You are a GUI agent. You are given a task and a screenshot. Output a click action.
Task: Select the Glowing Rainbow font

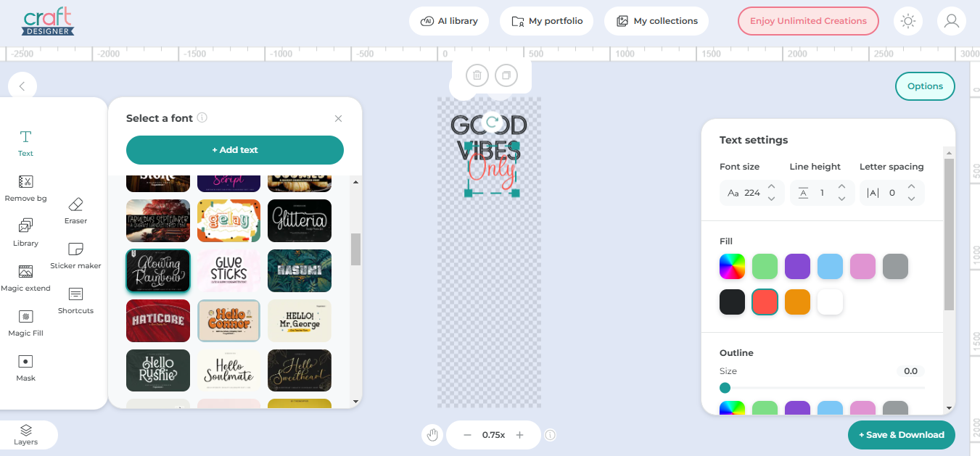pyautogui.click(x=158, y=270)
